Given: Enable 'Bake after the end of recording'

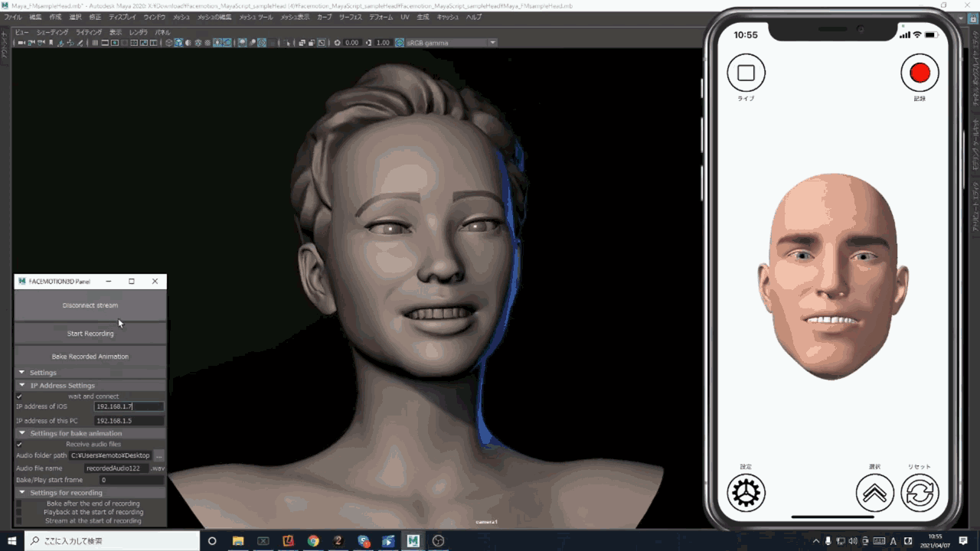Looking at the screenshot, I should (20, 502).
